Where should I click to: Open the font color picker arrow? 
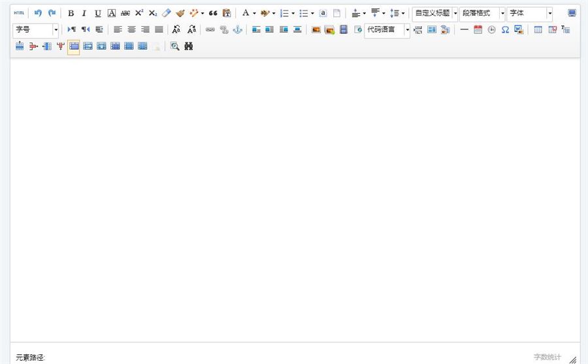[x=254, y=13]
